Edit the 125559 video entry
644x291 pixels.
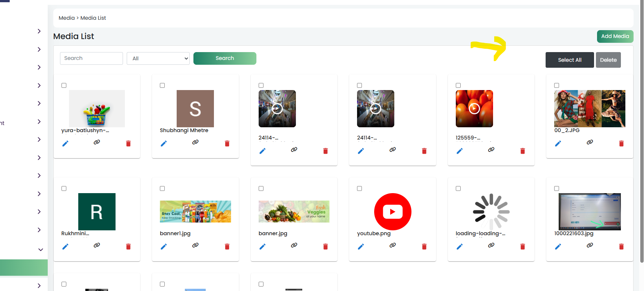pos(460,151)
